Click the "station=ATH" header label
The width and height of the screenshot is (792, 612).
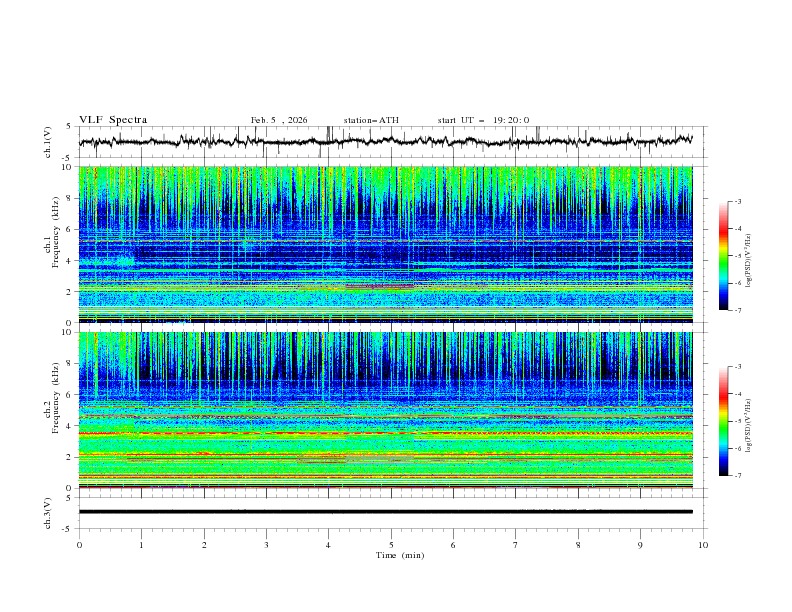coord(371,120)
